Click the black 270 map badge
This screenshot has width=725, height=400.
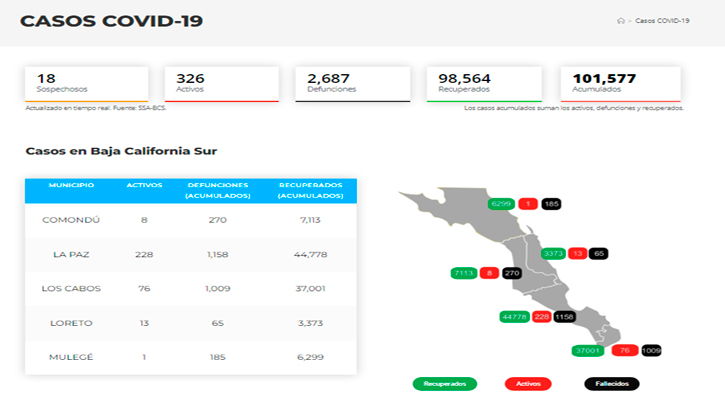coord(511,273)
